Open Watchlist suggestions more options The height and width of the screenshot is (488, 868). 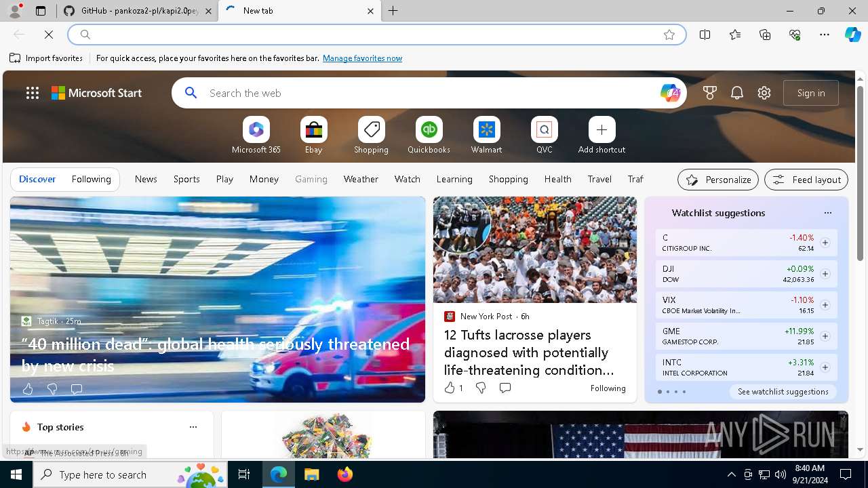tap(827, 213)
